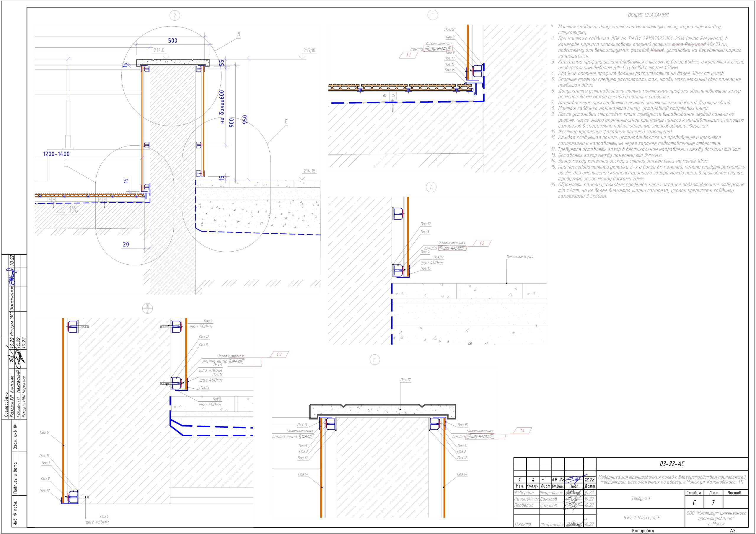This screenshot has width=756, height=534.
Task: Click the circled detail marker '2' at top
Action: click(175, 15)
